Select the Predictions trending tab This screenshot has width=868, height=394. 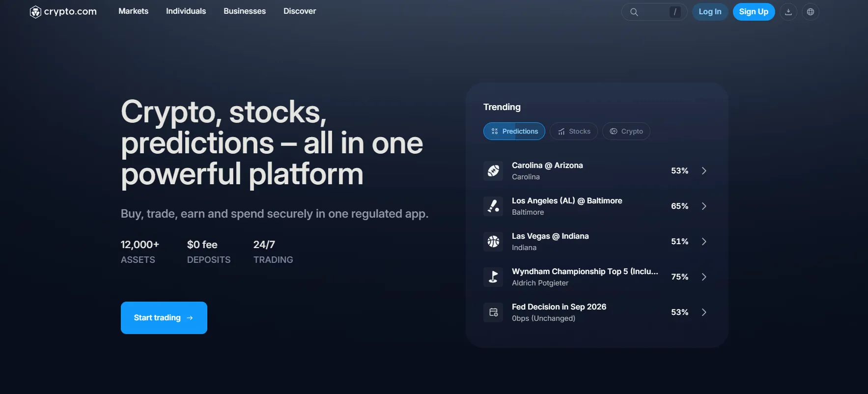click(x=514, y=131)
